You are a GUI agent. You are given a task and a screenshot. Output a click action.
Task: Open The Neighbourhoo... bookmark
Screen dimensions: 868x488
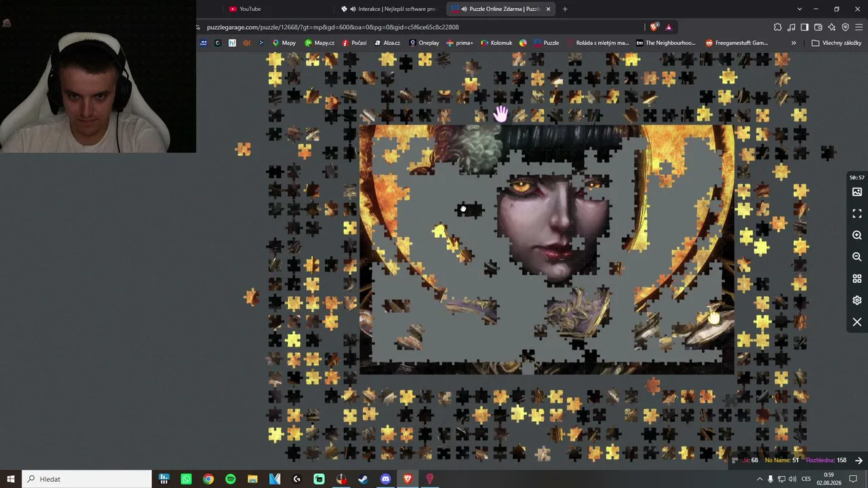pos(665,43)
